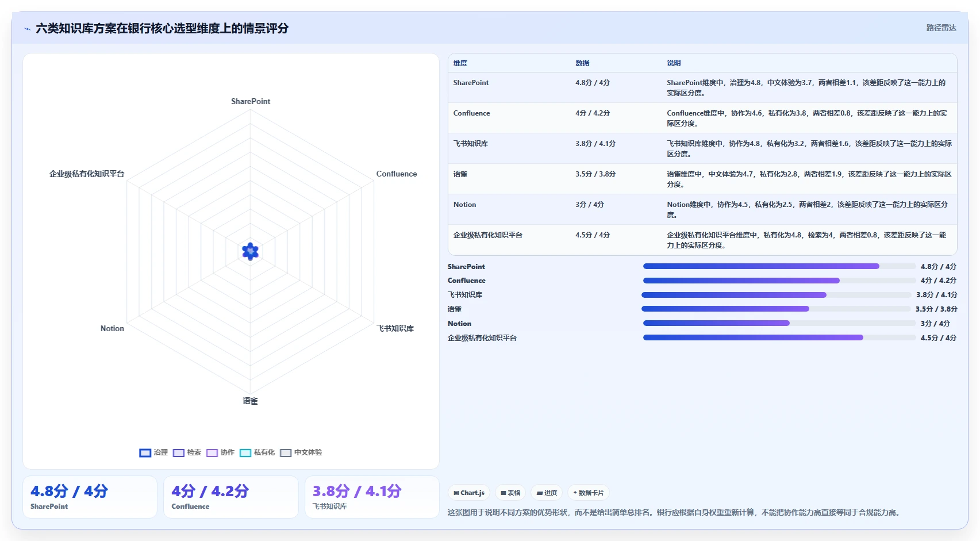Screen dimensions: 980x541
Task: Select the Confluence row name in table
Action: pos(471,113)
